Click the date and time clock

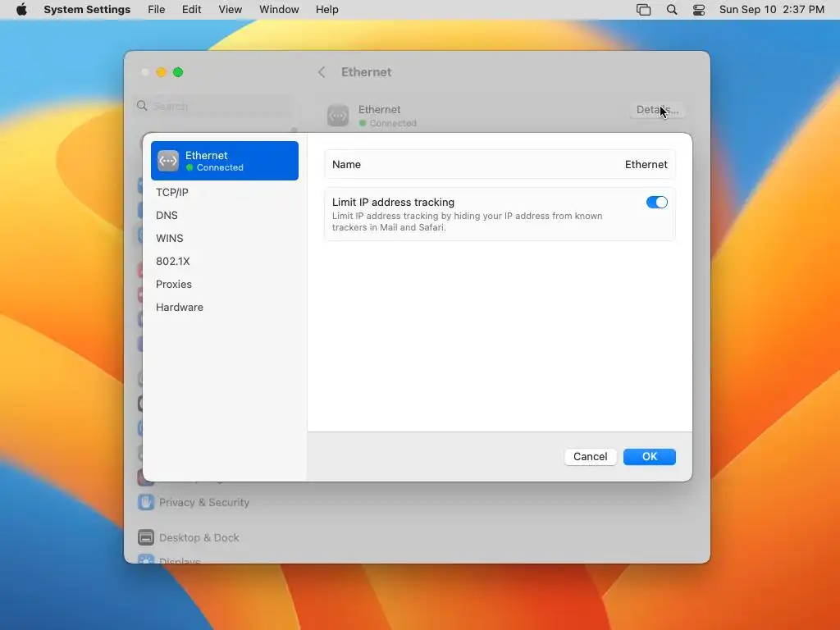[x=771, y=10]
